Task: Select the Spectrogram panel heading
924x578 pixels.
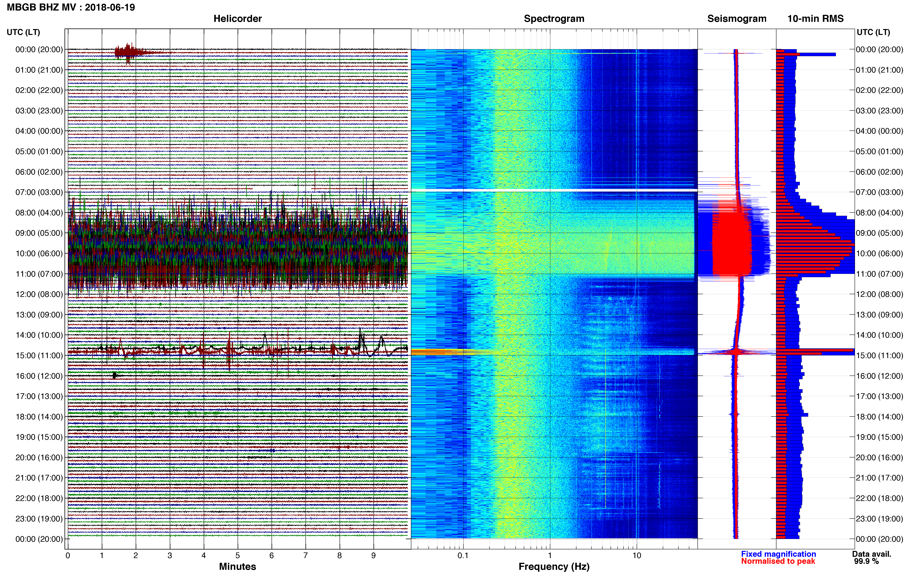Action: [554, 19]
